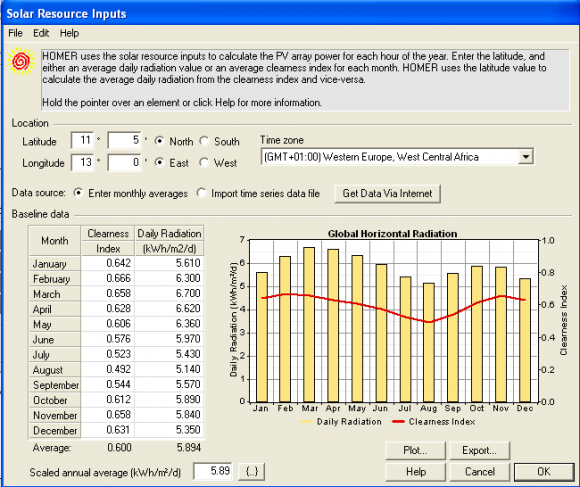Screen dimensions: 580x487
Task: Select May daily radiation cell 6.360
Action: coord(169,324)
